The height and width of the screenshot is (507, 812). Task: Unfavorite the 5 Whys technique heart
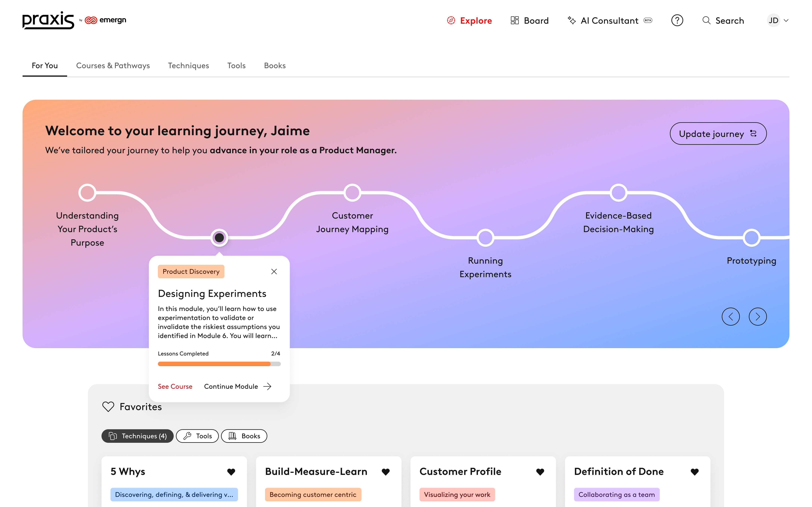231,472
